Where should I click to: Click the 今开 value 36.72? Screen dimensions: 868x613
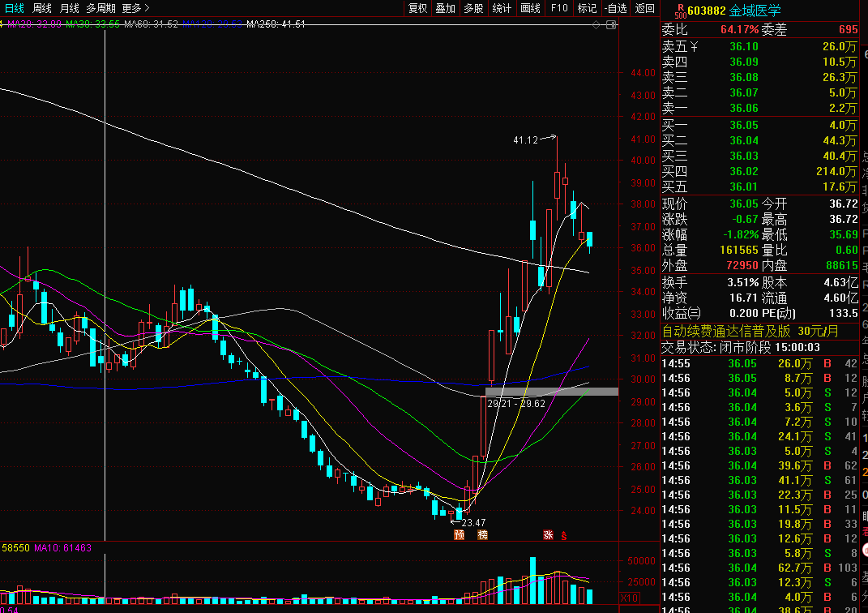pos(843,204)
